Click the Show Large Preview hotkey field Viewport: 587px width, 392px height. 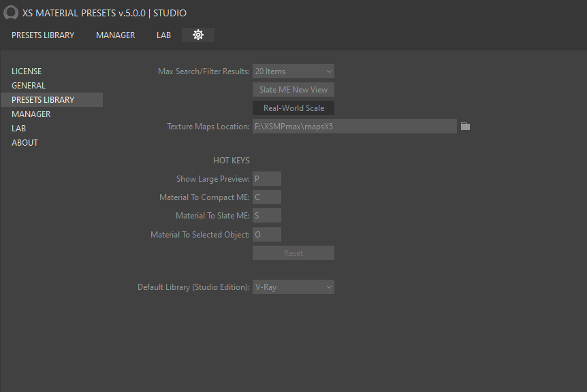(267, 179)
